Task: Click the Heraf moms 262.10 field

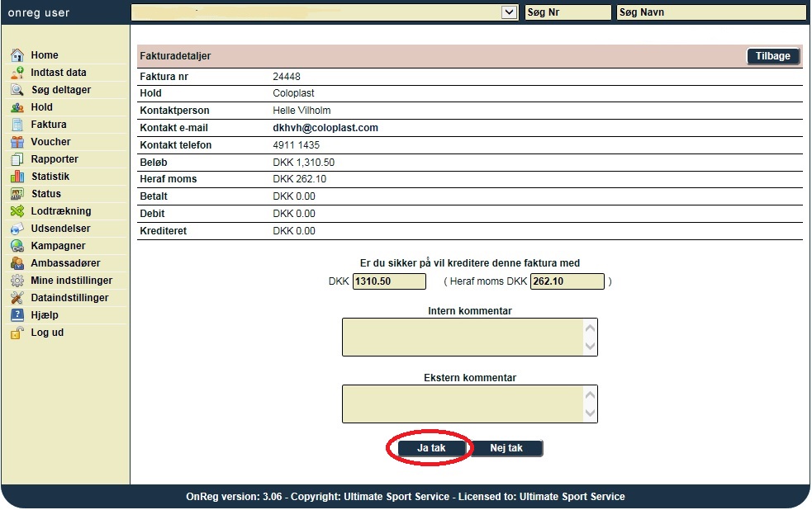Action: 567,281
